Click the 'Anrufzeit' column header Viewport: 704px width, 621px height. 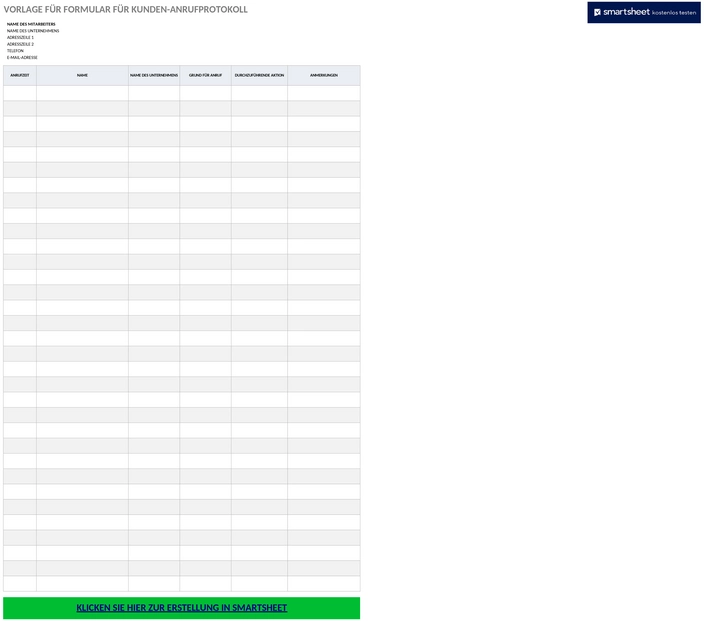(20, 75)
